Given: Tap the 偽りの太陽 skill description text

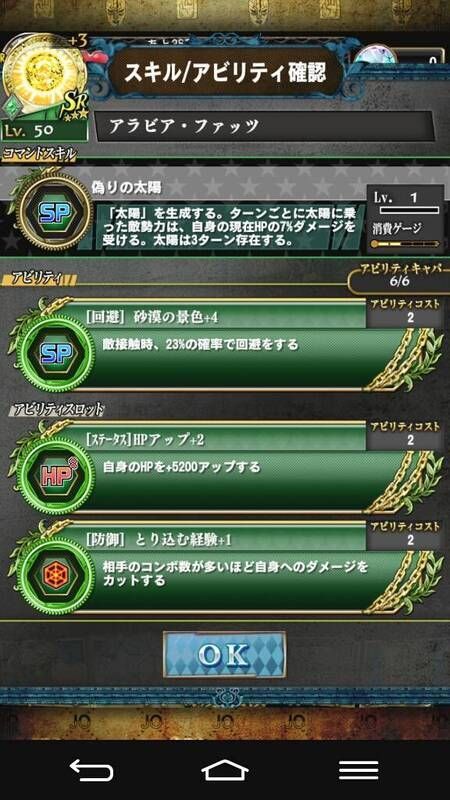Looking at the screenshot, I should tap(231, 226).
